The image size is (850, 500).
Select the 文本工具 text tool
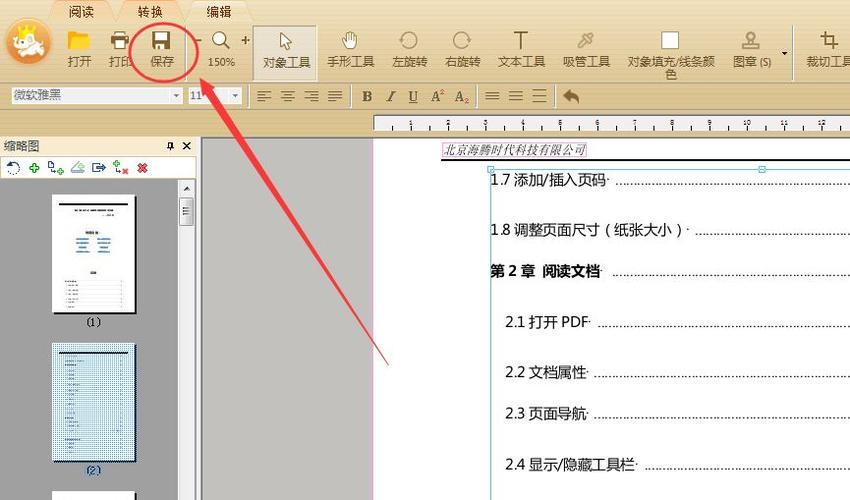pyautogui.click(x=521, y=50)
